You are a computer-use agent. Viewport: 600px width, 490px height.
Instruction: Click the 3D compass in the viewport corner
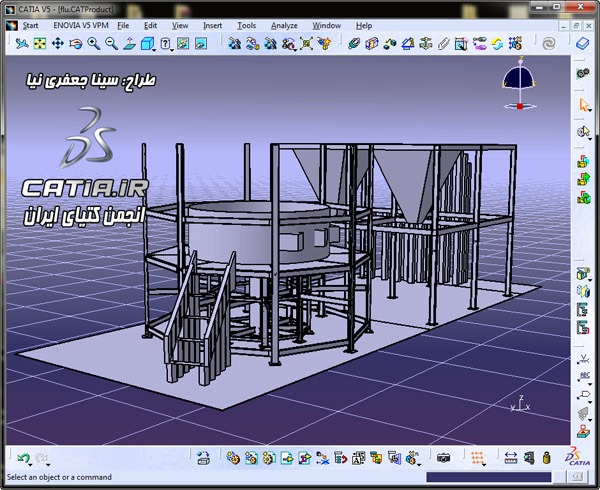[519, 84]
